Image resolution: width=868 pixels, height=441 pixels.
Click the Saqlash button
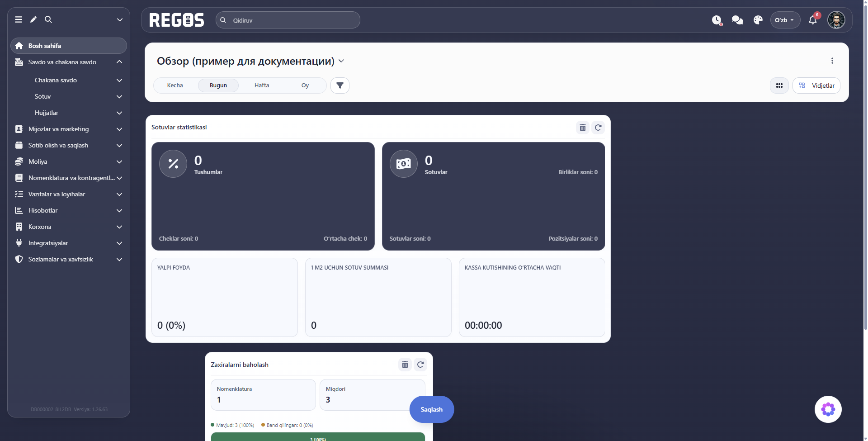pyautogui.click(x=432, y=409)
